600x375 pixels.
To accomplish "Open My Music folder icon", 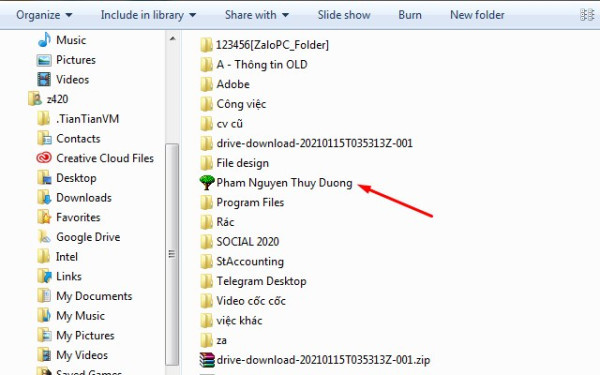I will tap(44, 315).
